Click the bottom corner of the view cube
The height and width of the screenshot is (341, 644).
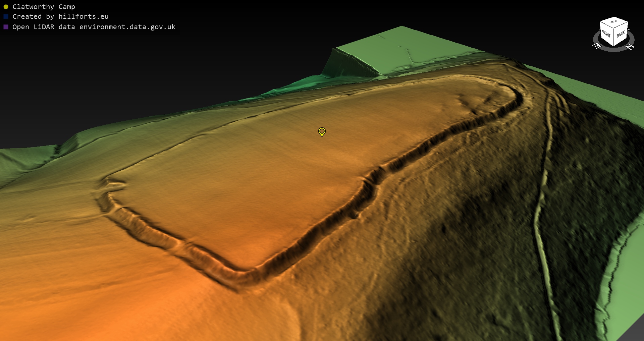pyautogui.click(x=613, y=46)
